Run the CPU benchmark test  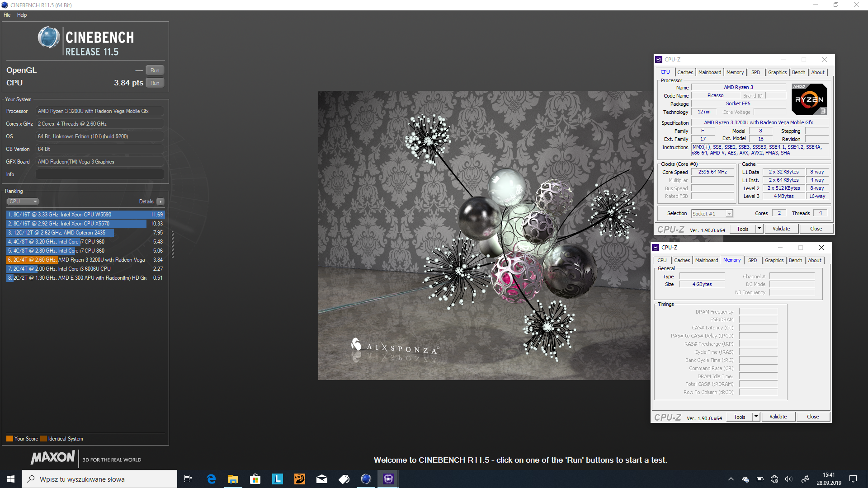tap(155, 83)
